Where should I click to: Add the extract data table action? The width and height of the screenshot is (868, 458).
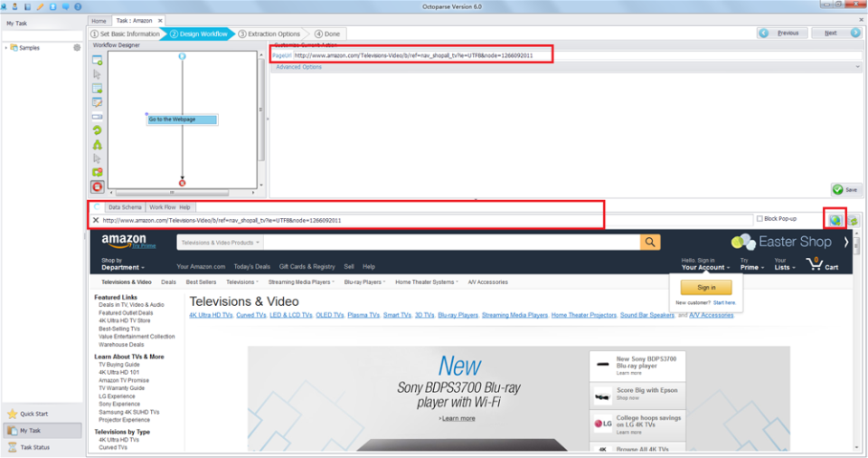pyautogui.click(x=98, y=88)
